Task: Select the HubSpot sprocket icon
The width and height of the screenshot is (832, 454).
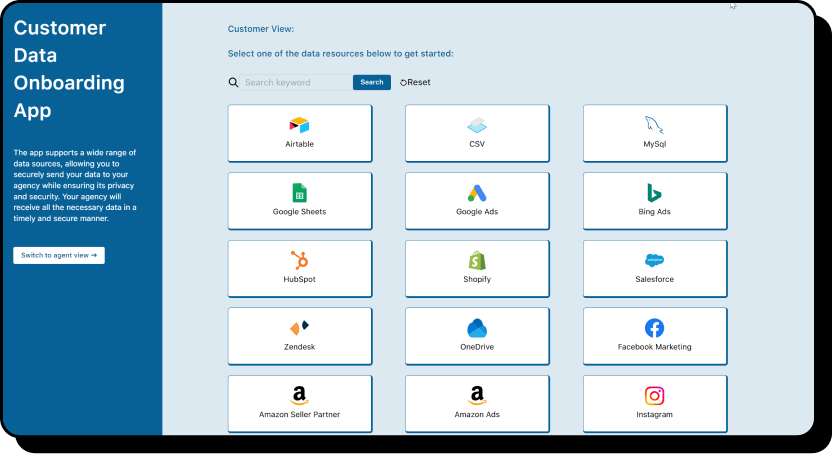Action: coord(299,260)
